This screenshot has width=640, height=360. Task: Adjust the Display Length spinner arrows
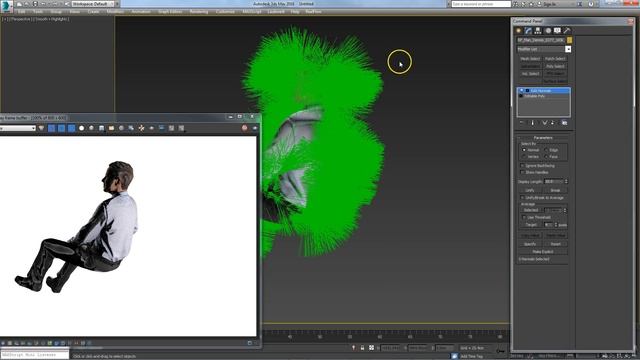point(566,181)
